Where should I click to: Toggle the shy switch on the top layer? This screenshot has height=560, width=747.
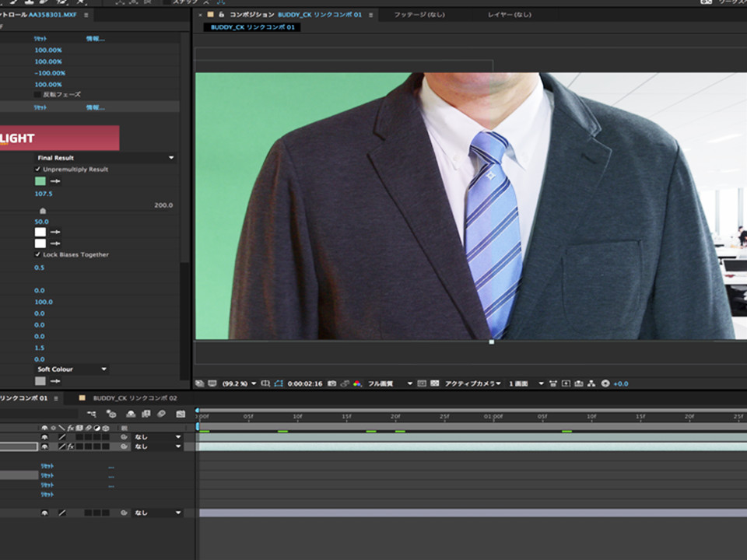tap(45, 437)
